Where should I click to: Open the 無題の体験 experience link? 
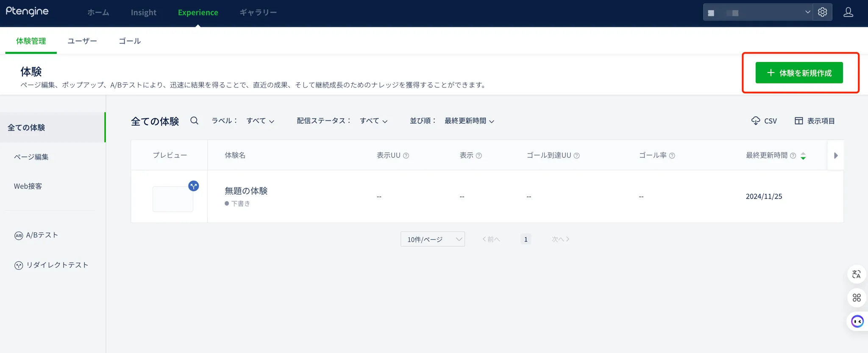click(x=246, y=191)
